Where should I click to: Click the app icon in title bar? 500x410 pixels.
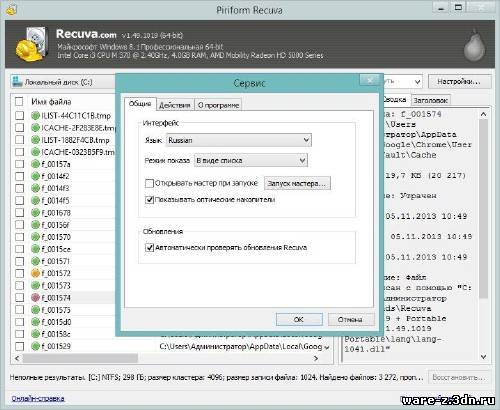tap(11, 10)
